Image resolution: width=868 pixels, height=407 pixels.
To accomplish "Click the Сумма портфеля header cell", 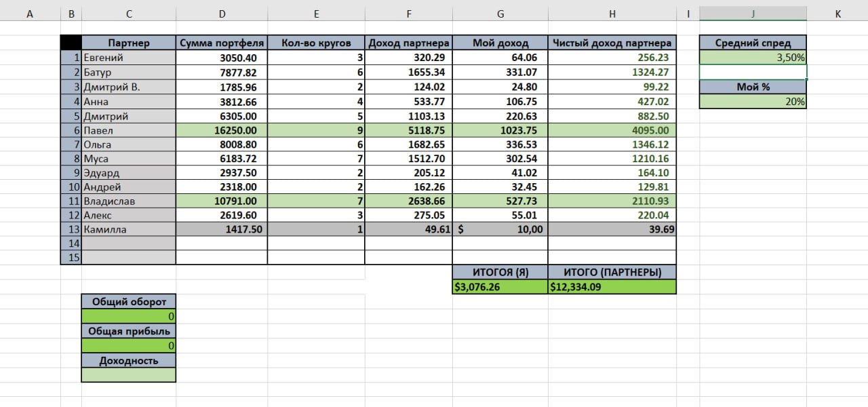I will click(x=222, y=43).
